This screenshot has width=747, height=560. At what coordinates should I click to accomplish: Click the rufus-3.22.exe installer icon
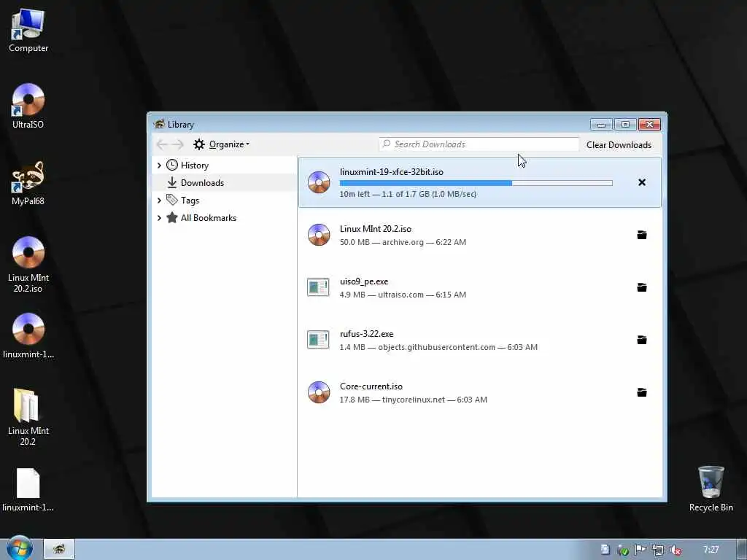(318, 340)
